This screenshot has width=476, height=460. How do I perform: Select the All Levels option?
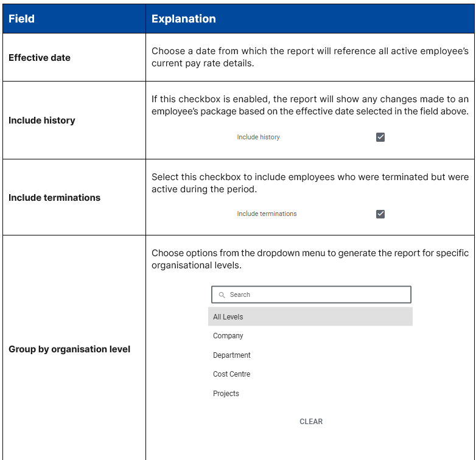pyautogui.click(x=228, y=317)
